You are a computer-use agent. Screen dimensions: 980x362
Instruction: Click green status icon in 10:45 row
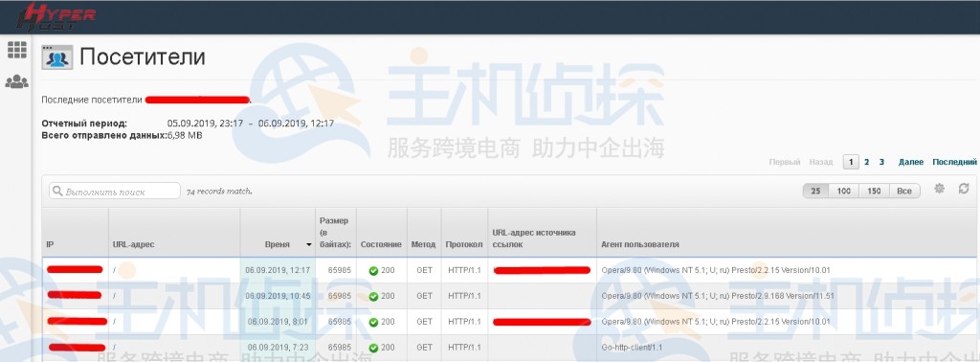pos(373,296)
